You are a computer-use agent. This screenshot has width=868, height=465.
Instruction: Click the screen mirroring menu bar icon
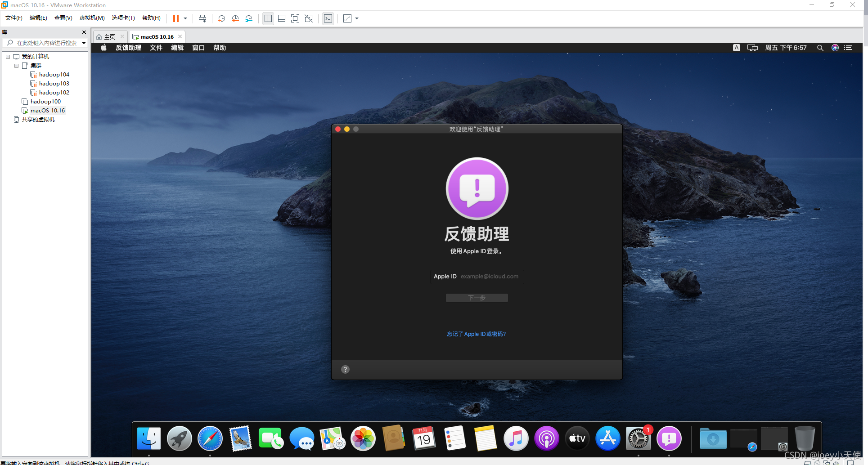[x=752, y=48]
